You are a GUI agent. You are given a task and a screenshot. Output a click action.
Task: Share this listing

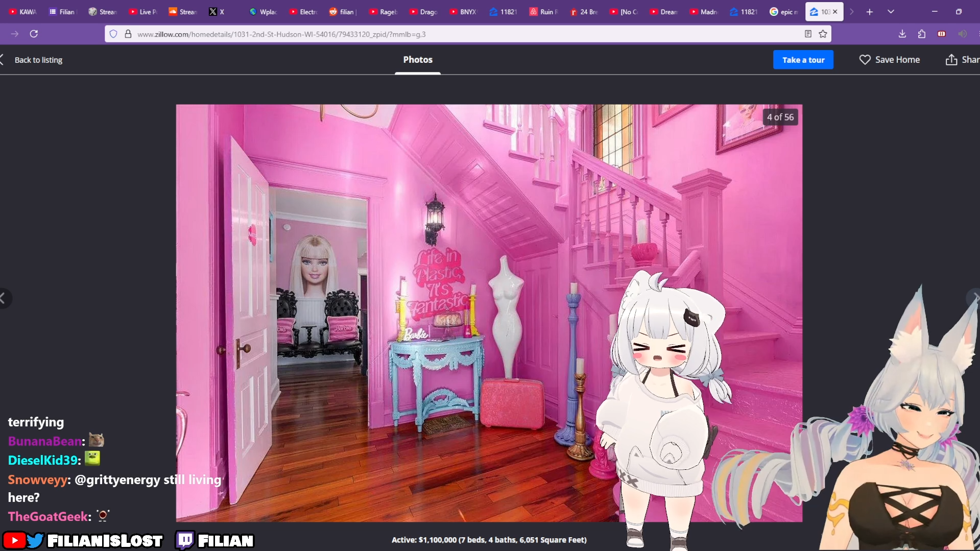[963, 60]
